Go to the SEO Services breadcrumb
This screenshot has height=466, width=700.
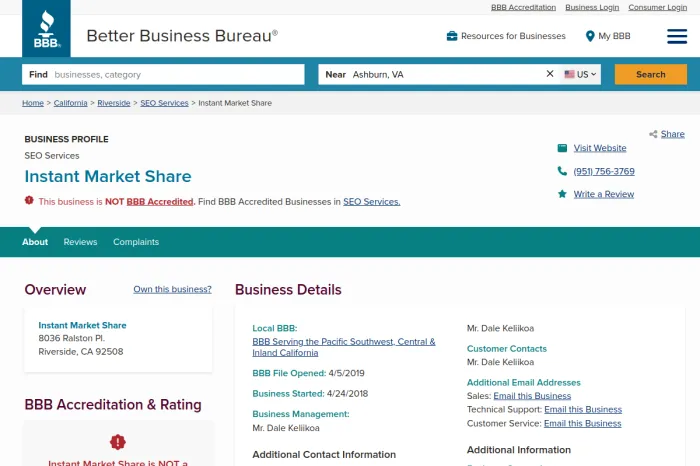tap(164, 103)
